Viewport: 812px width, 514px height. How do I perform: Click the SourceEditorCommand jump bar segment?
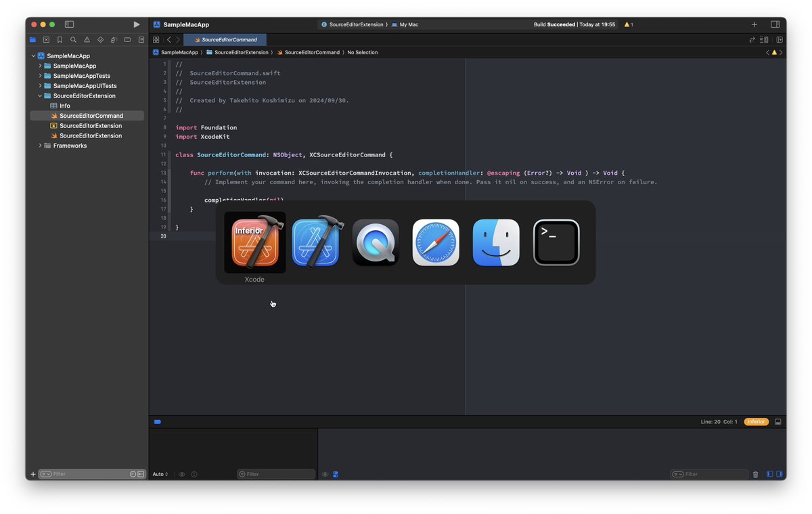tap(308, 52)
